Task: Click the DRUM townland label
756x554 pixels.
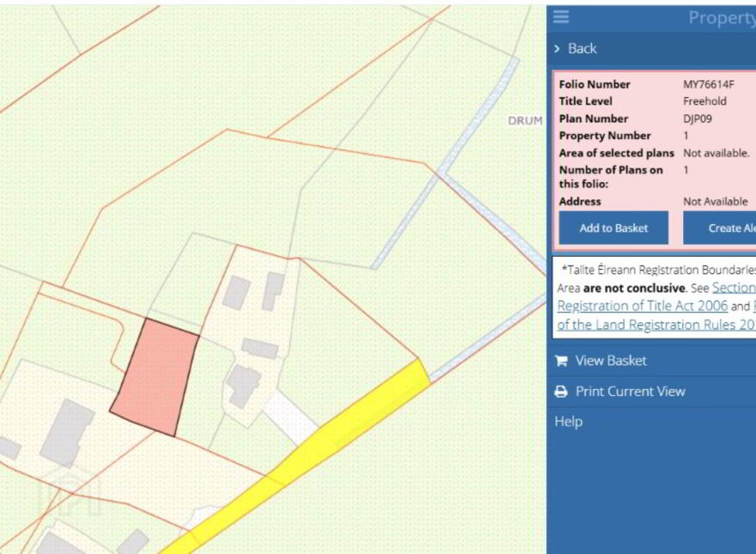Action: click(x=525, y=120)
